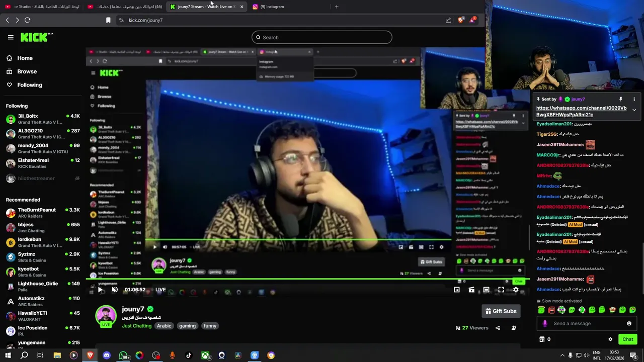The width and height of the screenshot is (644, 362).
Task: Click MARCO9jr username in chat
Action: click(548, 155)
